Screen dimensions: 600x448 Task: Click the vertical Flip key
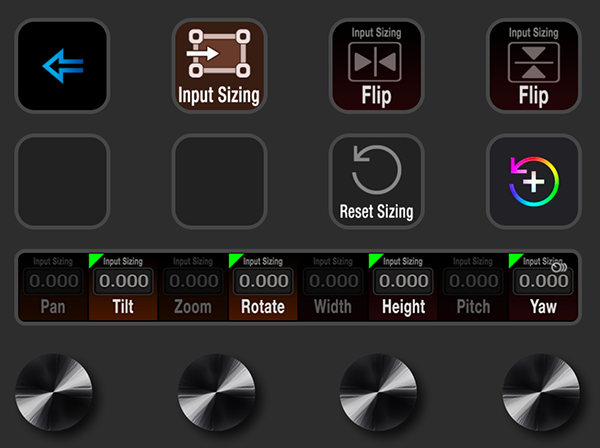(534, 66)
